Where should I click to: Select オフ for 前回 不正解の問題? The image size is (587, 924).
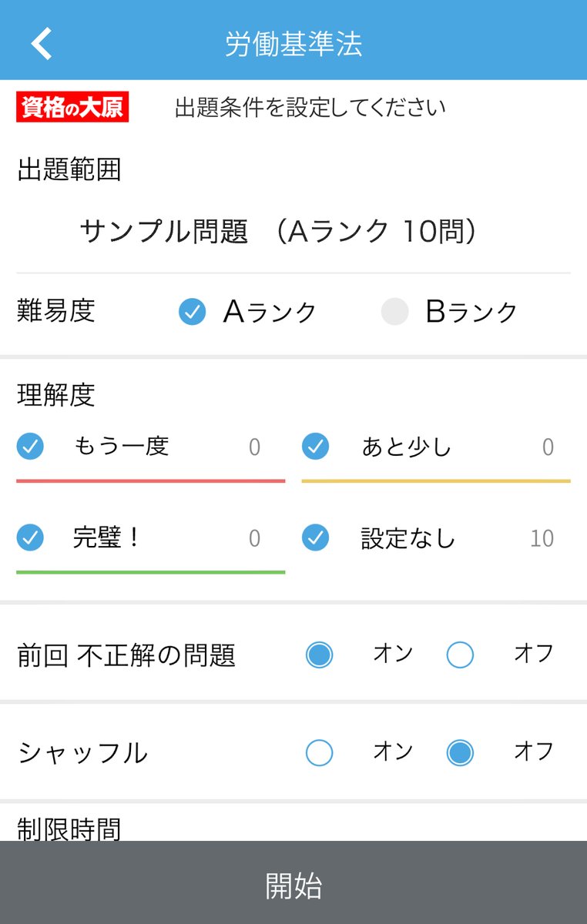click(x=460, y=654)
